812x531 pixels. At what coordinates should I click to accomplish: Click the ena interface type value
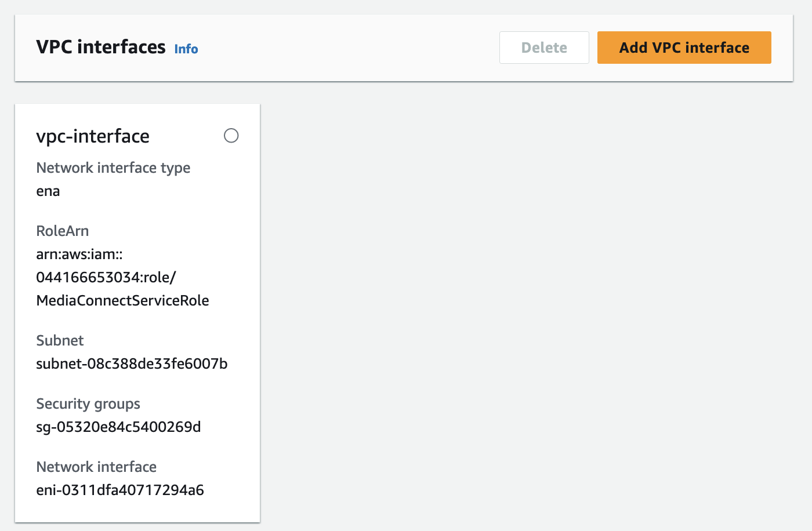(x=48, y=191)
